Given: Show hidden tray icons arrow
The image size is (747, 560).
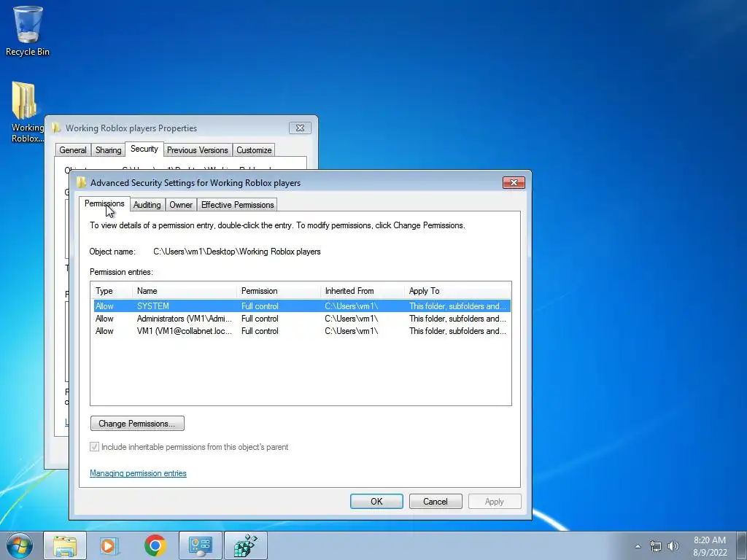Looking at the screenshot, I should click(638, 546).
